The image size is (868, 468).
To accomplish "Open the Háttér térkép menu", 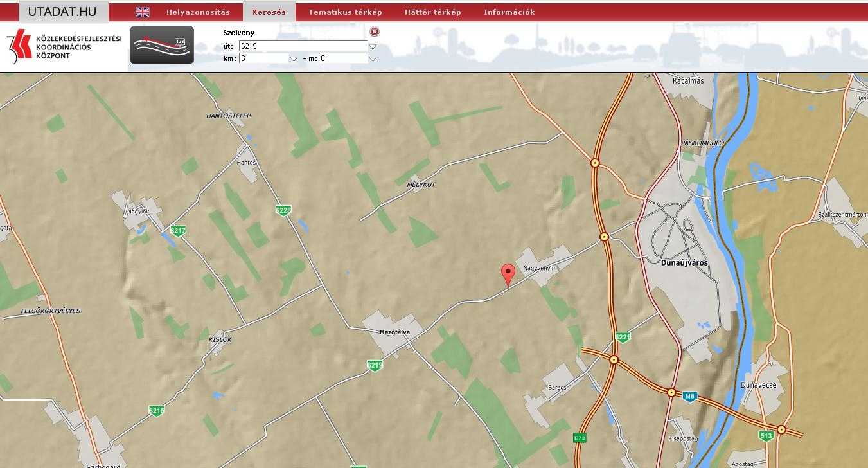I will pyautogui.click(x=432, y=12).
